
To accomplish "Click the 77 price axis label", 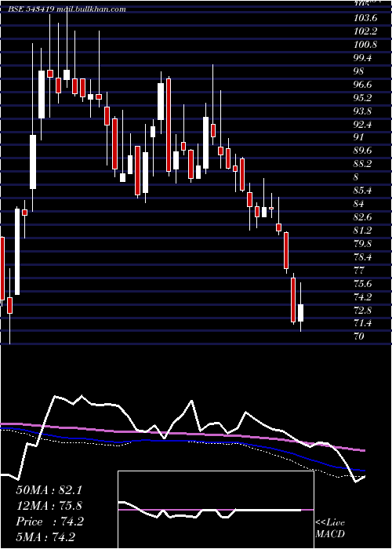I will (x=359, y=270).
